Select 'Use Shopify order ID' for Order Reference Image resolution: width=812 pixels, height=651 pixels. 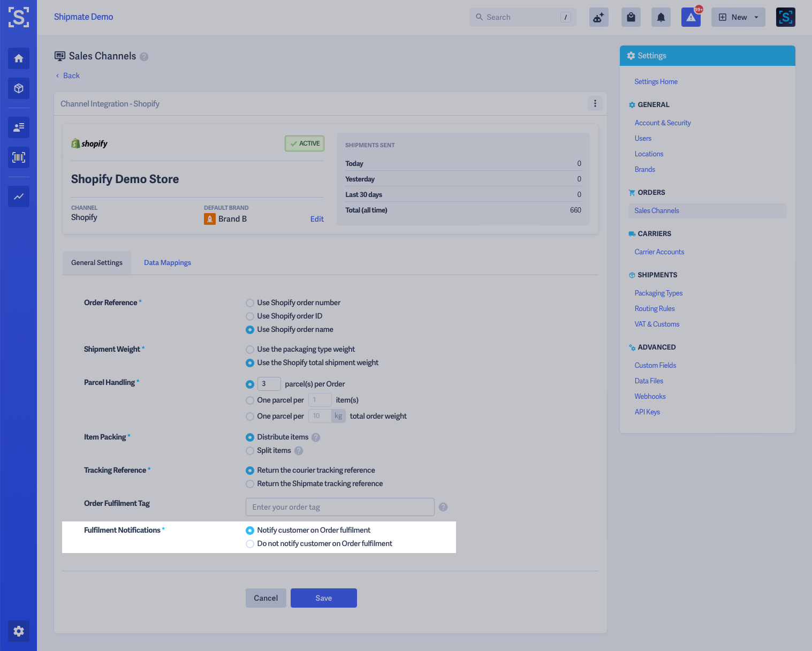[249, 316]
